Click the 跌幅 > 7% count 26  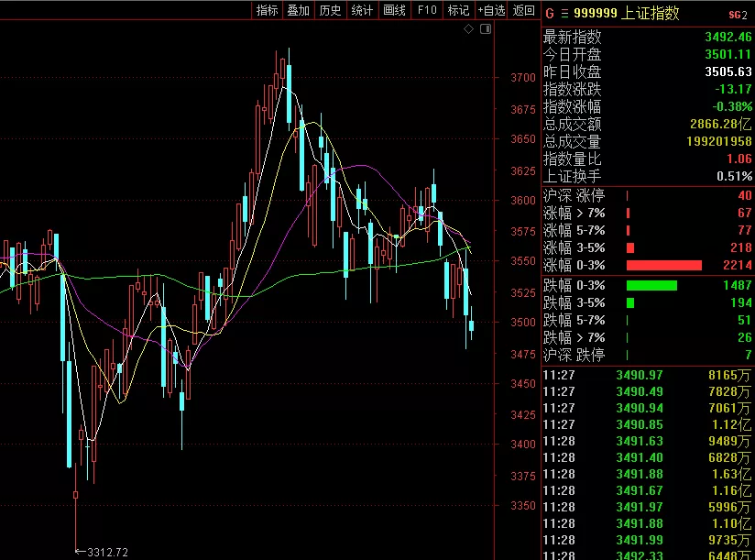click(x=745, y=337)
